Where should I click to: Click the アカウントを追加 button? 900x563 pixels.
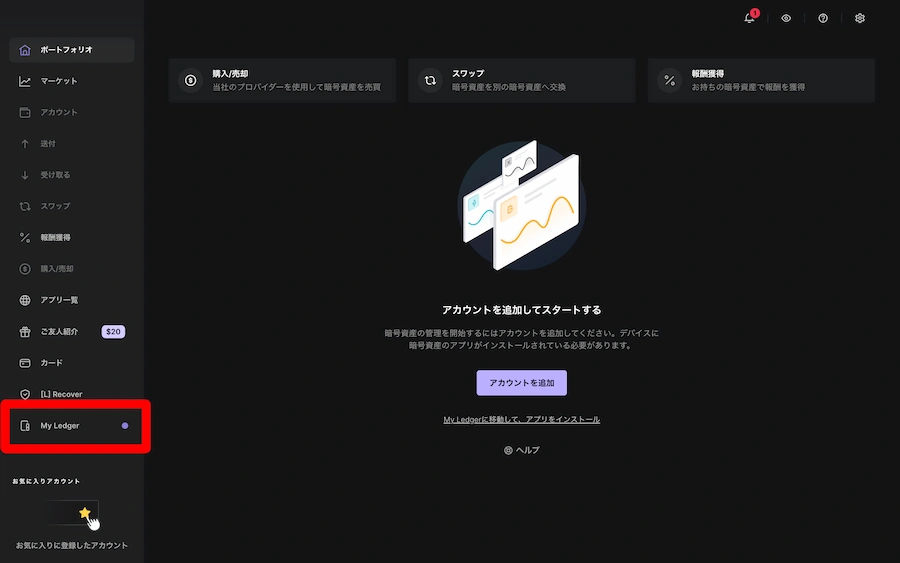pos(521,383)
